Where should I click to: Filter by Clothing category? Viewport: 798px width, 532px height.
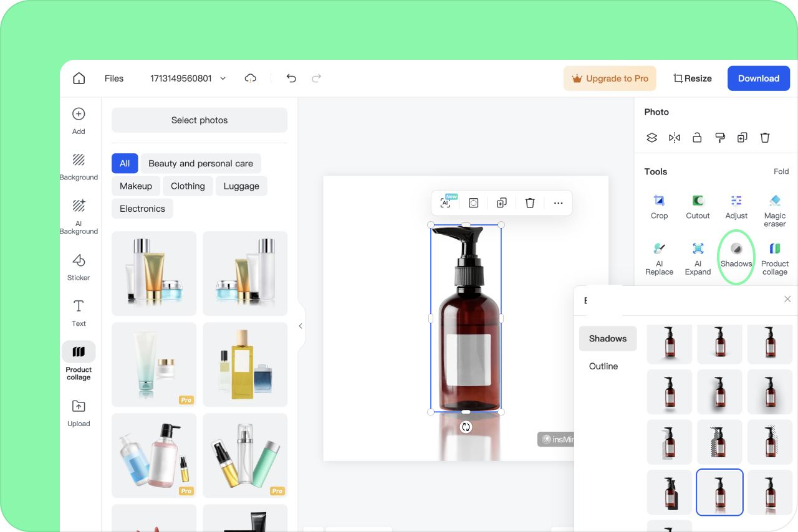pos(188,186)
